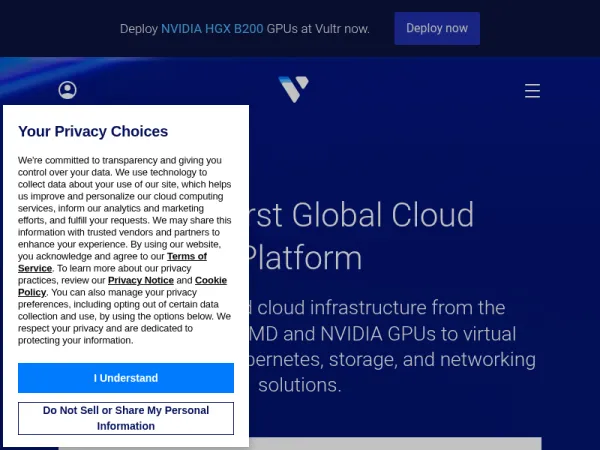Open the Privacy Notice link
Image resolution: width=600 pixels, height=450 pixels.
coord(141,280)
